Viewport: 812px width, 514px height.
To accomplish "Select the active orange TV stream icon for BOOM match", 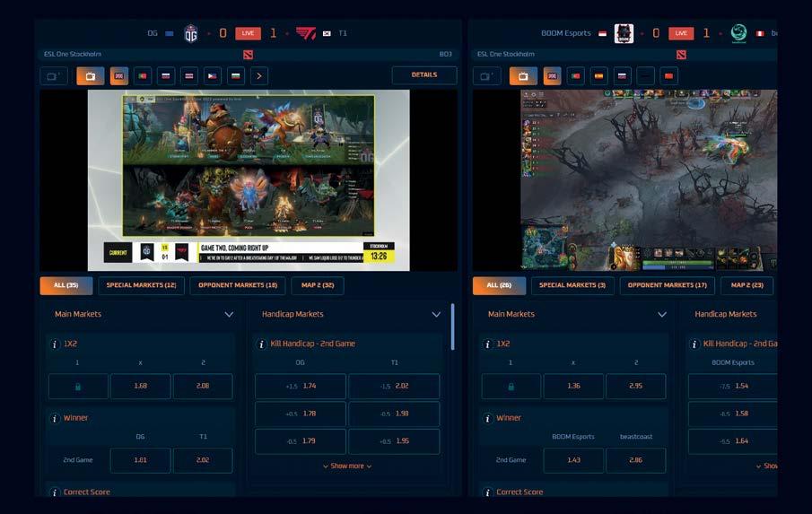I will (x=523, y=76).
